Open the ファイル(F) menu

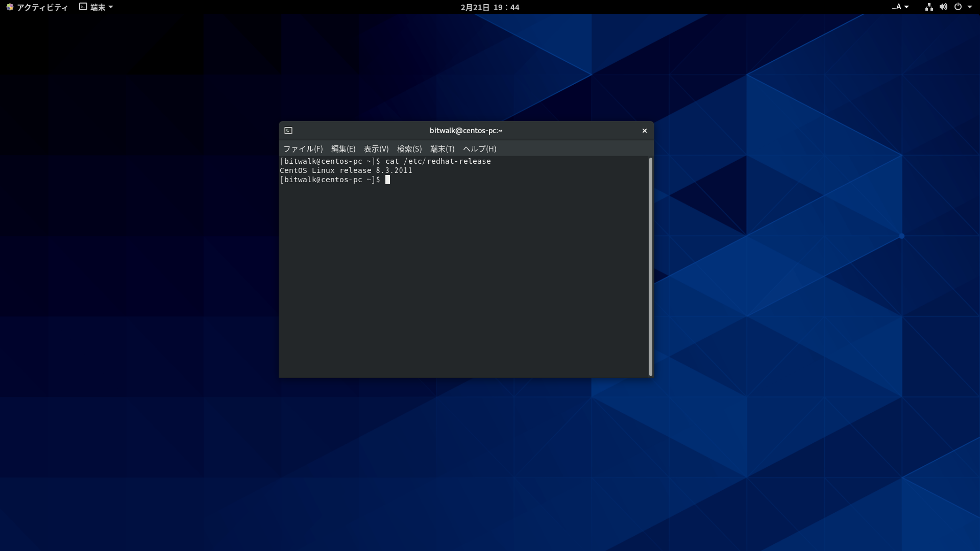click(303, 149)
